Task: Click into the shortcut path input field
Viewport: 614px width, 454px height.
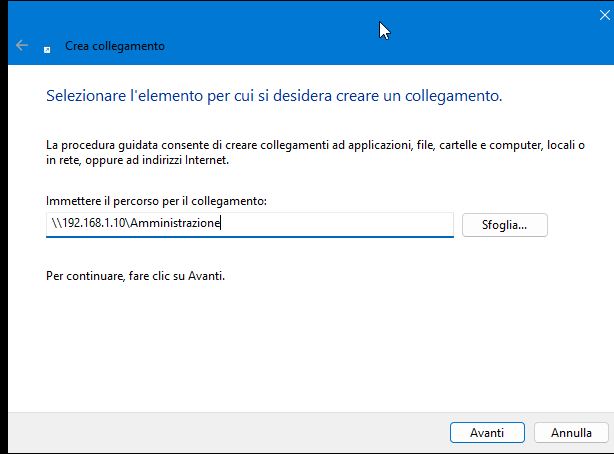Action: pos(250,224)
